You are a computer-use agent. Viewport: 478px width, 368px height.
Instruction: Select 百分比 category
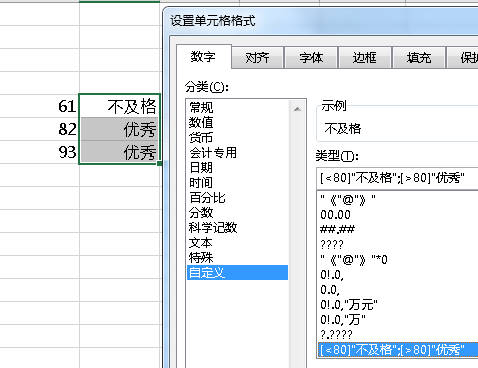237,197
